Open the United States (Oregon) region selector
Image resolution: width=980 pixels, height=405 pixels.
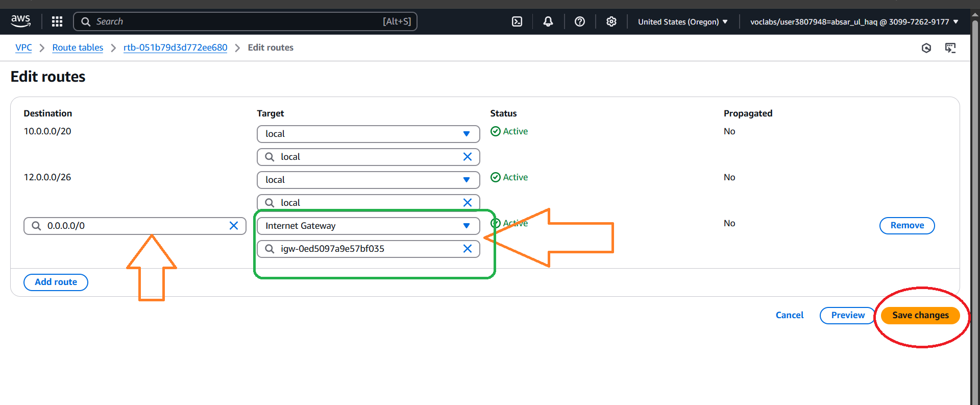pos(683,21)
